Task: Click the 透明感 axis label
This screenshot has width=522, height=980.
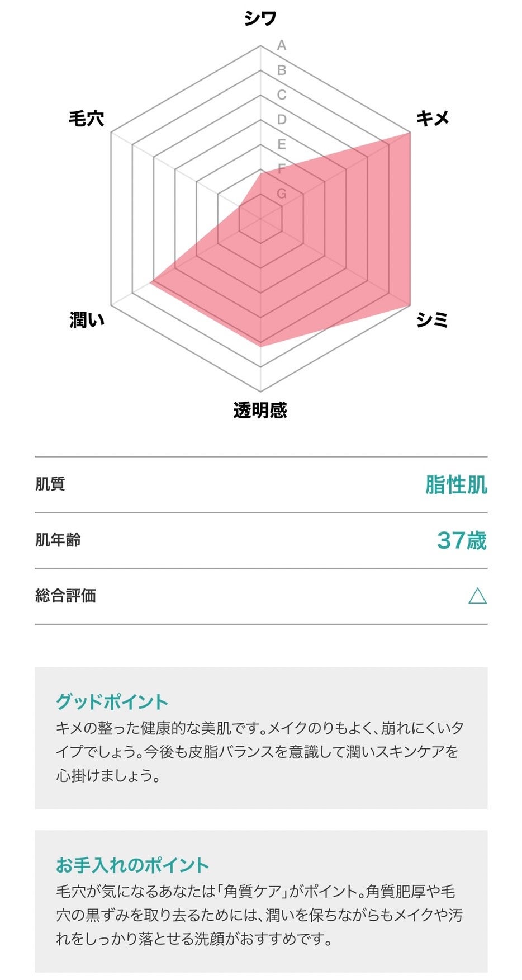Action: coord(260,411)
